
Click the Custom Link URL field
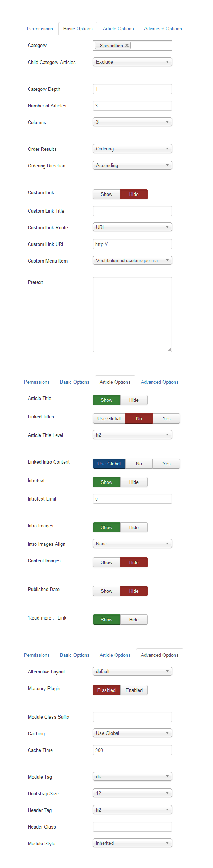tap(132, 244)
